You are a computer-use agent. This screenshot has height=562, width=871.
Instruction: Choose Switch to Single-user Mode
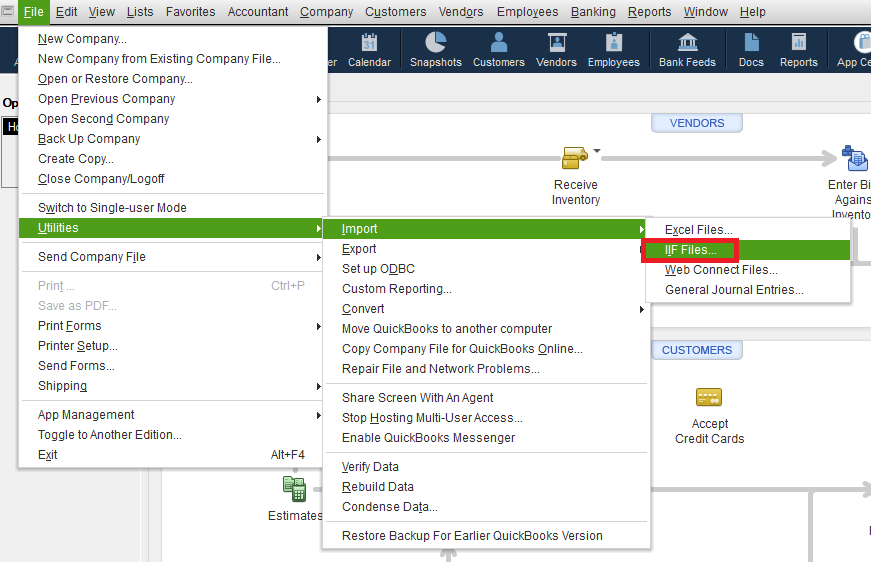[x=173, y=208]
